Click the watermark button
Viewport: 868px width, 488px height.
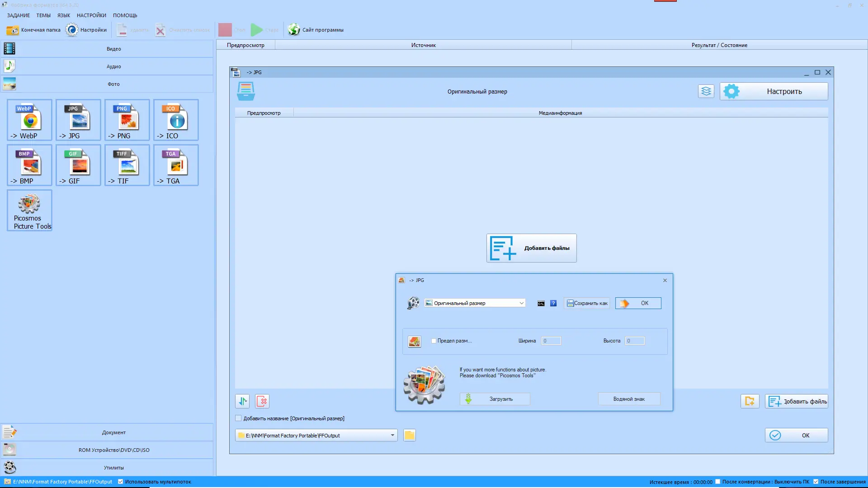pos(629,399)
